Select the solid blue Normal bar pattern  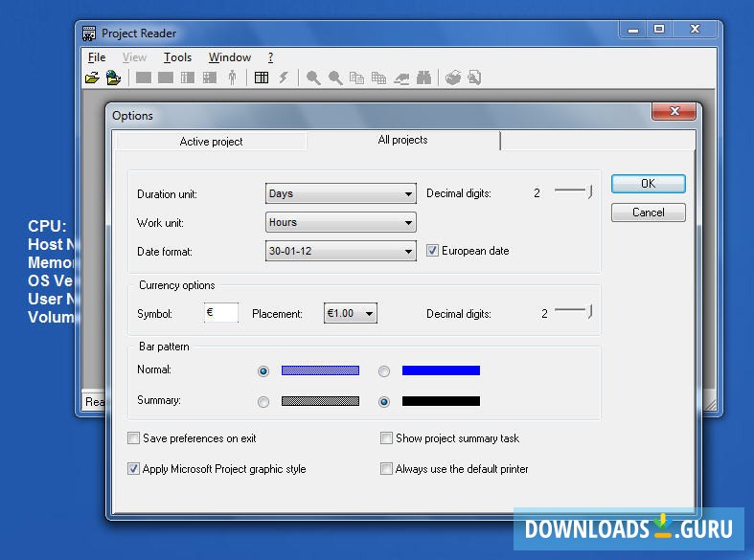click(384, 371)
